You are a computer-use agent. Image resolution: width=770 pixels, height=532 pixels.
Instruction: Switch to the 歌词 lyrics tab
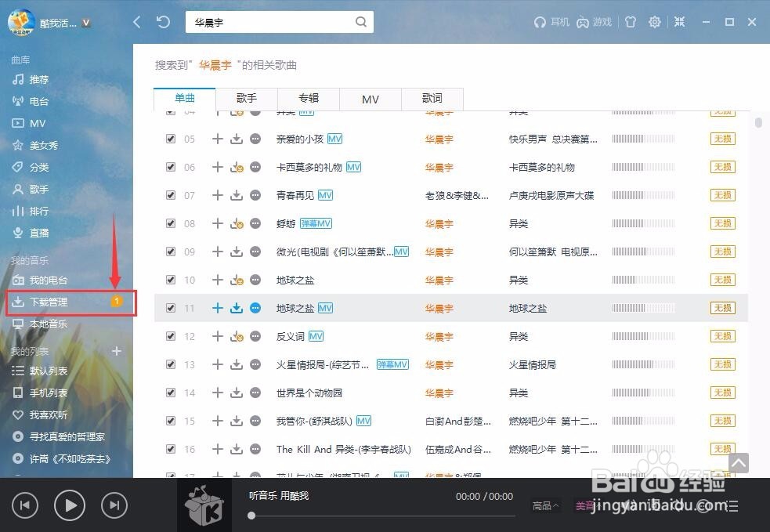tap(432, 99)
